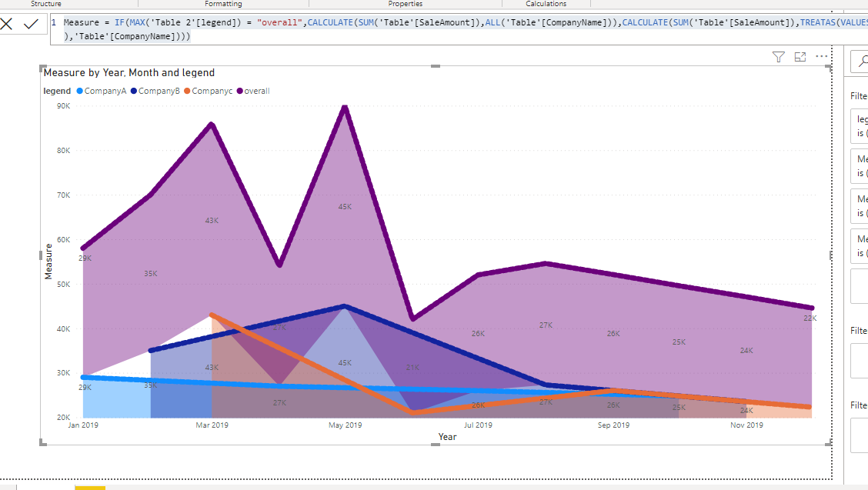Viewport: 868px width, 490px height.
Task: Click the 'Nov 2019' axis label
Action: coord(746,425)
